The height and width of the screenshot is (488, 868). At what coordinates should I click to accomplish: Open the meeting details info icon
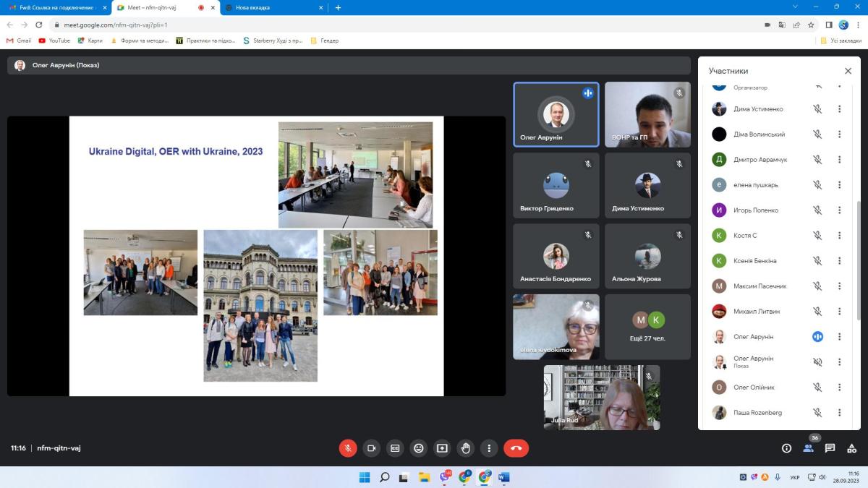tap(786, 448)
